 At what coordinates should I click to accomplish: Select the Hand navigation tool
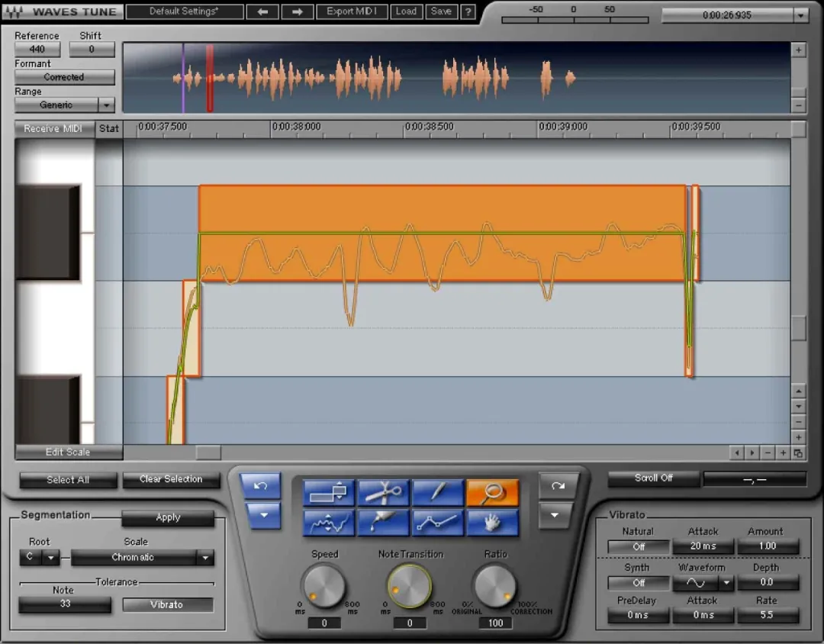point(492,523)
